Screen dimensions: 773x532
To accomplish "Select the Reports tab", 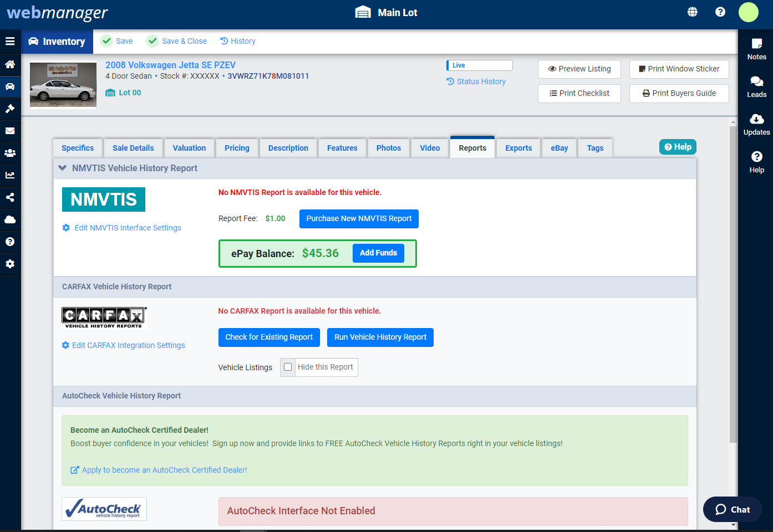I will pyautogui.click(x=472, y=148).
